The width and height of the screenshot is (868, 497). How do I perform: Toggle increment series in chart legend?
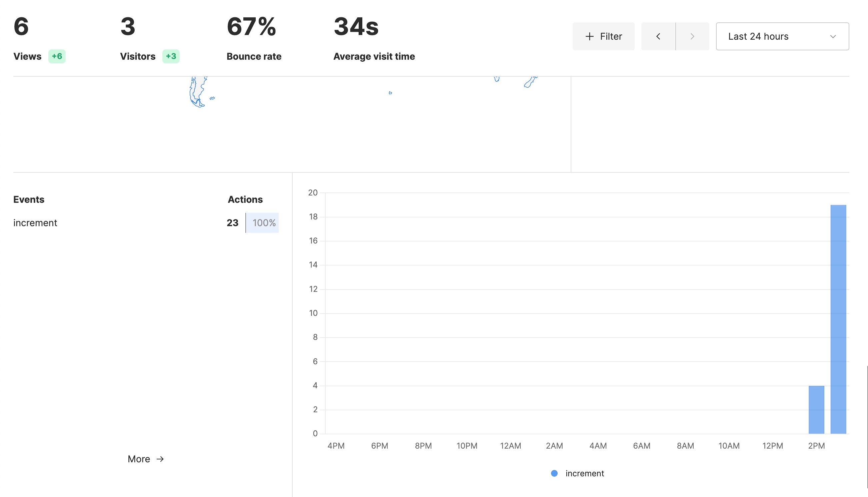(x=577, y=473)
